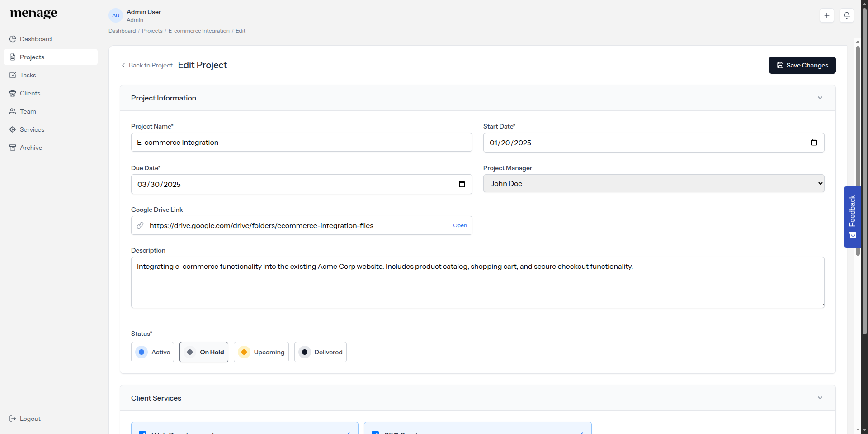Set project status to Delivered
The height and width of the screenshot is (434, 868).
[x=320, y=352]
